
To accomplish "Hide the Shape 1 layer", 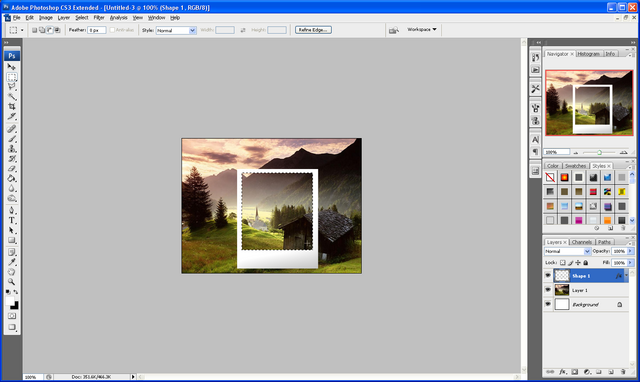I will (x=548, y=275).
